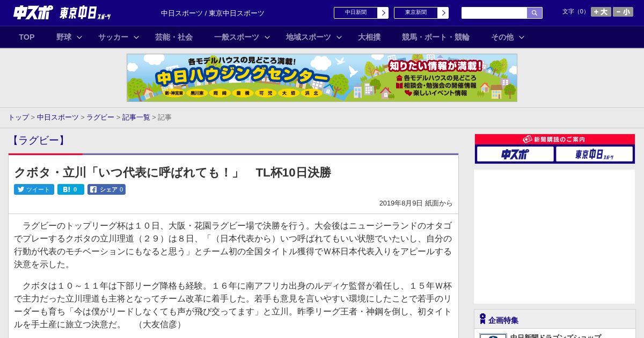Open the 東京新聞 link button
Viewport: 644px width, 338px height.
click(415, 13)
